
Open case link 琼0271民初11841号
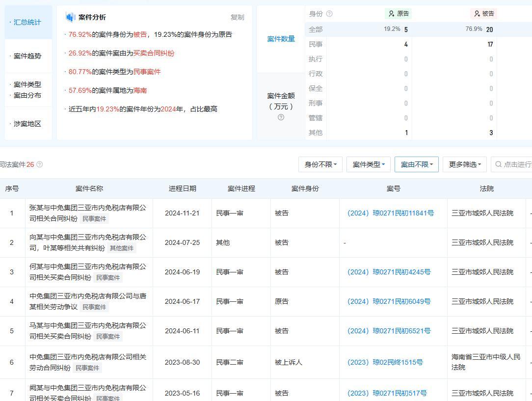coord(391,213)
